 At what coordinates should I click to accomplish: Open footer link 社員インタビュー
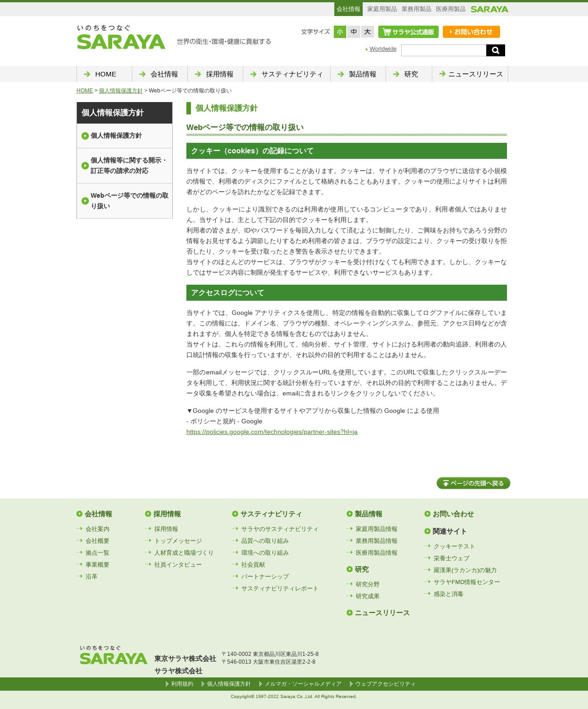(178, 564)
